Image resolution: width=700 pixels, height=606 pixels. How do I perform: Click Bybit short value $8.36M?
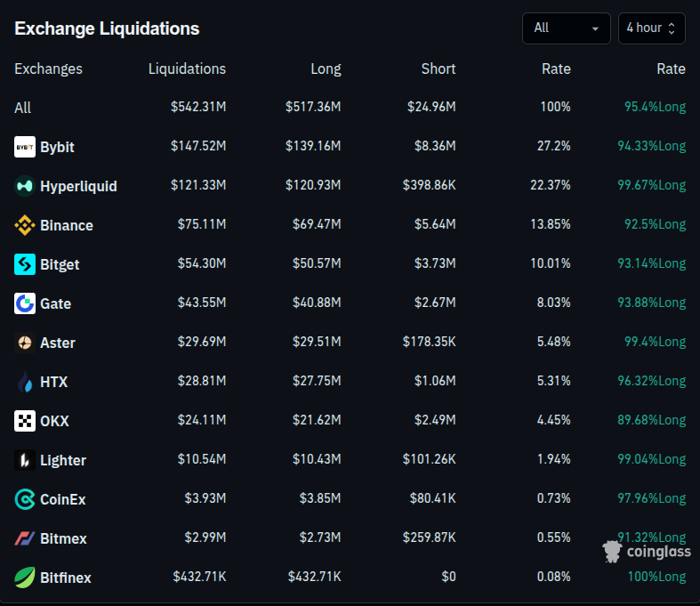435,146
